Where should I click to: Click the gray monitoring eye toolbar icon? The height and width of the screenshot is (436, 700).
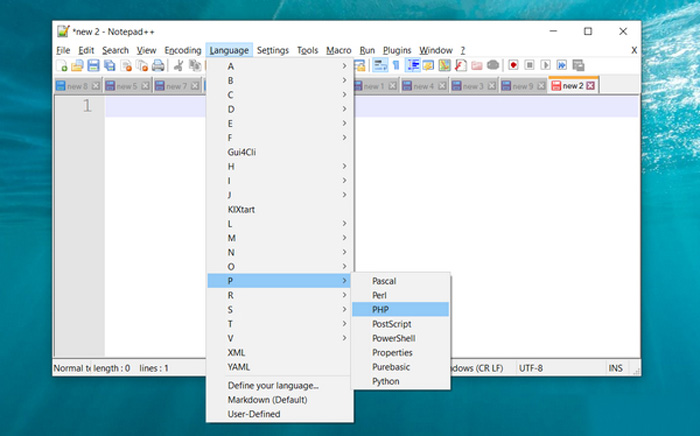pos(493,66)
